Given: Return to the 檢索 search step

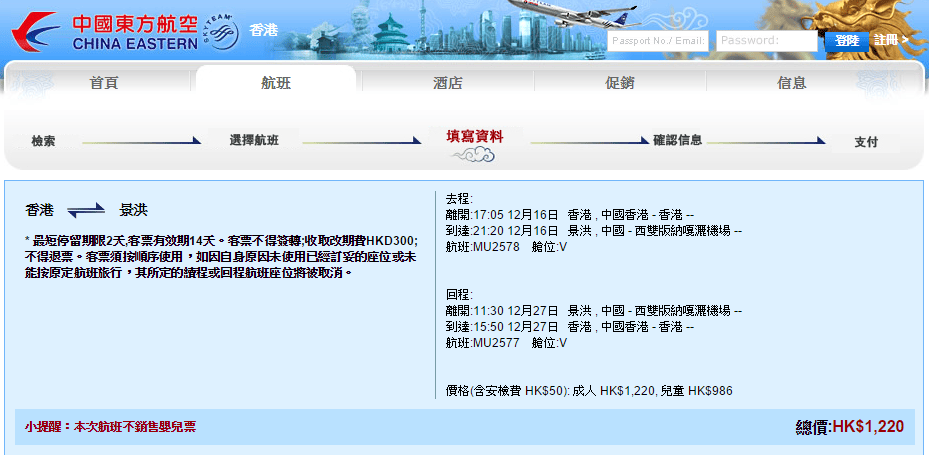Looking at the screenshot, I should click(43, 141).
